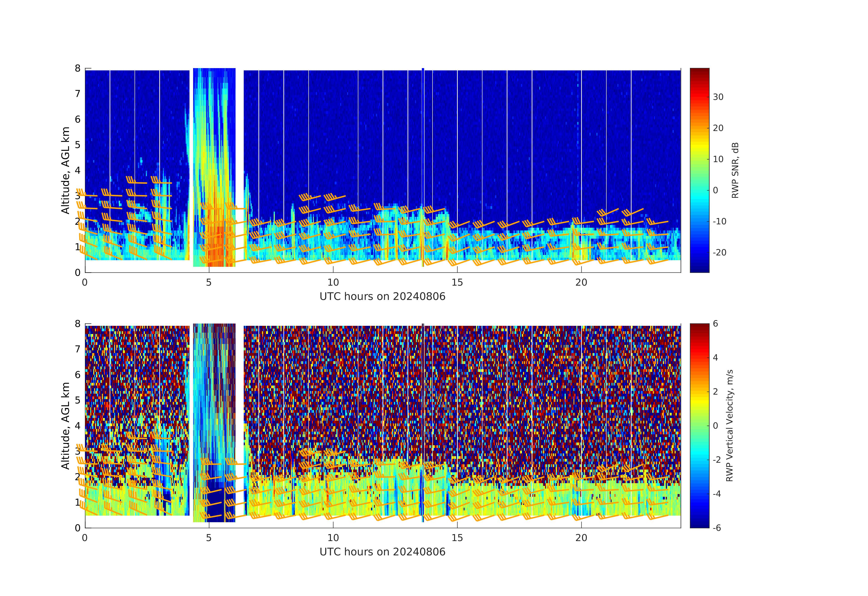Click the x-axis tick label 20 in top plot
The height and width of the screenshot is (596, 868).
click(581, 282)
